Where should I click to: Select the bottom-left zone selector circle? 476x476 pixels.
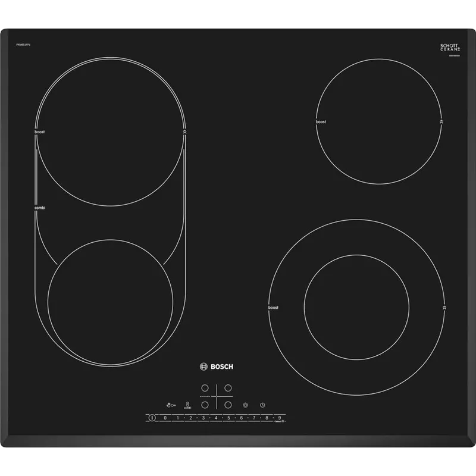point(205,405)
